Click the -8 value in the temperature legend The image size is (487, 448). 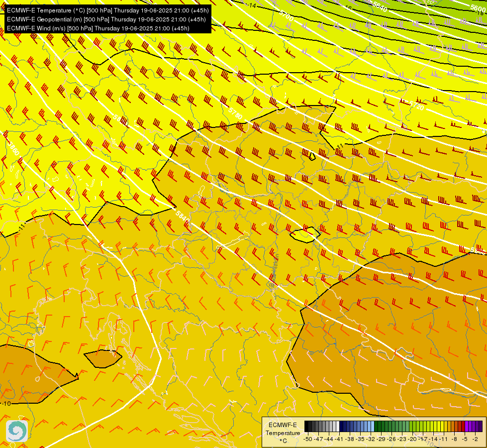(454, 439)
